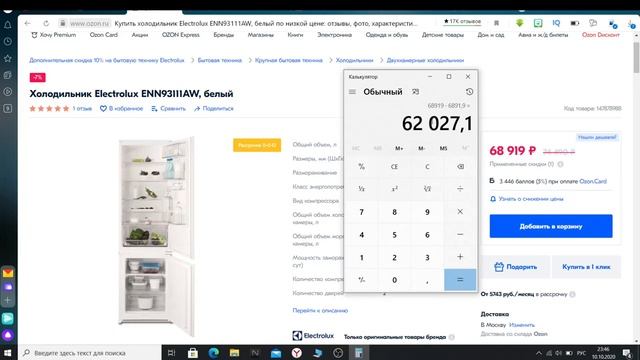Open the sidebar mail envelope icon
This screenshot has width=640, height=360.
[8, 273]
